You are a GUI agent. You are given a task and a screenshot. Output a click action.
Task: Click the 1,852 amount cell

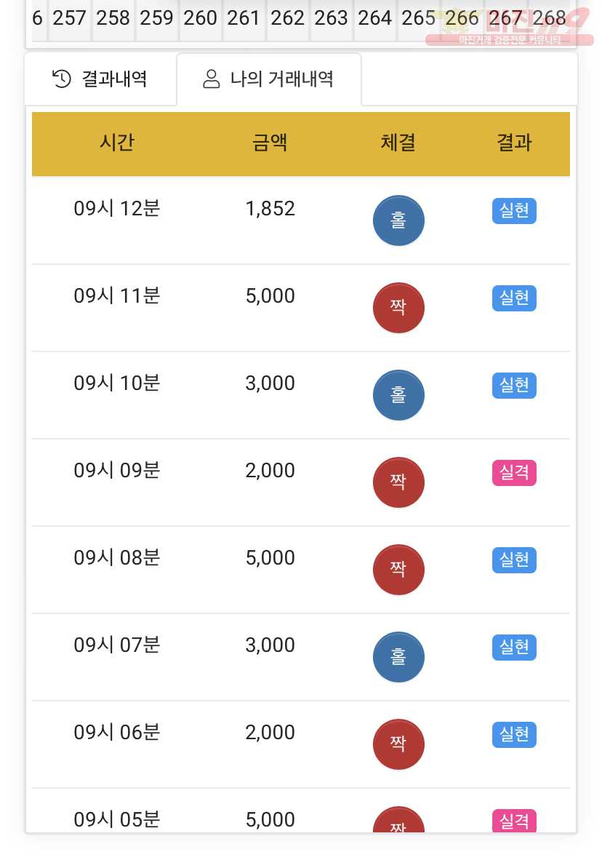tap(270, 209)
